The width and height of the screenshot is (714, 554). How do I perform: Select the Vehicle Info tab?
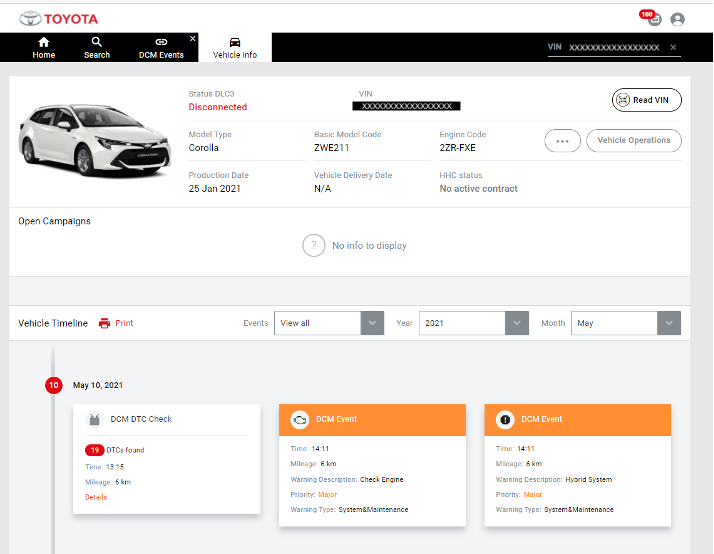coord(235,48)
